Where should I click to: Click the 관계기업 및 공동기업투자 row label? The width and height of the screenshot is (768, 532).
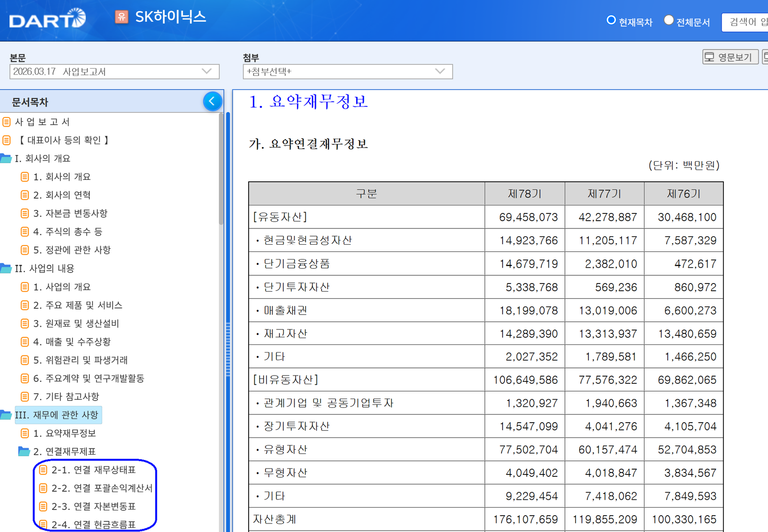click(x=328, y=403)
